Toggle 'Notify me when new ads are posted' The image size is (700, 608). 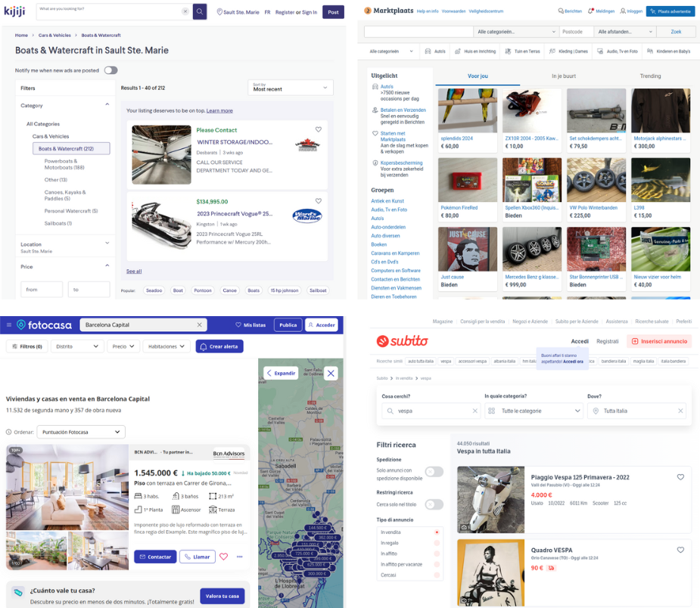pyautogui.click(x=110, y=70)
